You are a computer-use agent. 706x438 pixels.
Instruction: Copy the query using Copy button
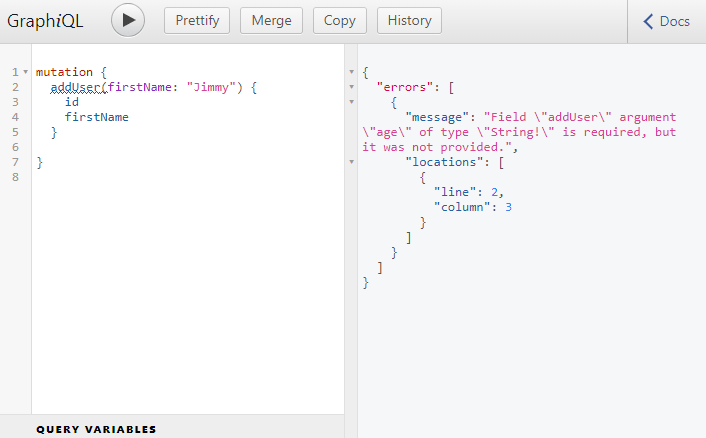click(x=340, y=21)
